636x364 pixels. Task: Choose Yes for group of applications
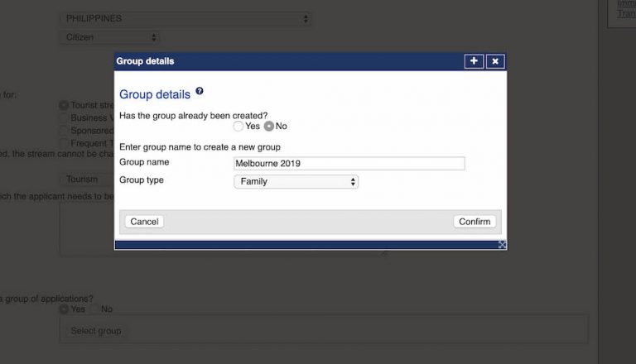[x=64, y=309]
